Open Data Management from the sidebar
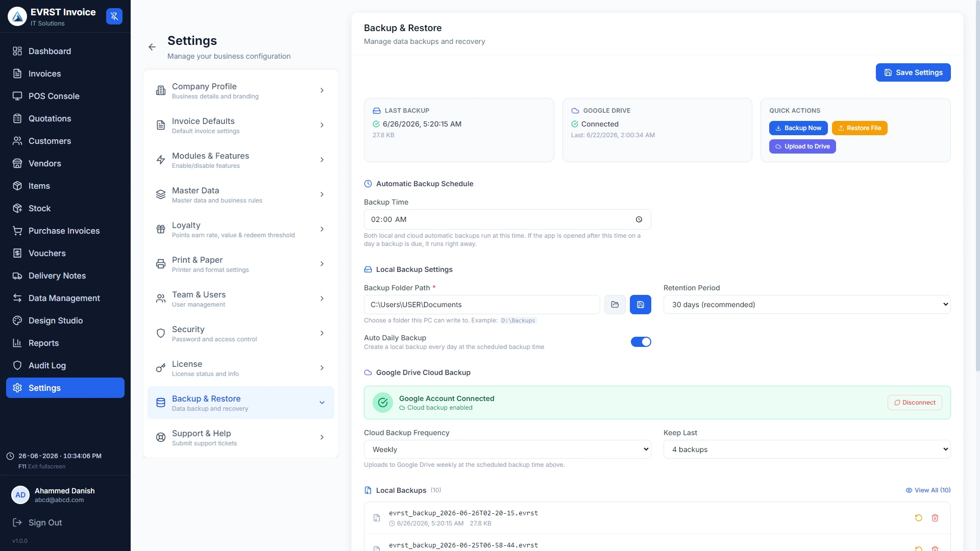Image resolution: width=980 pixels, height=551 pixels. [65, 298]
